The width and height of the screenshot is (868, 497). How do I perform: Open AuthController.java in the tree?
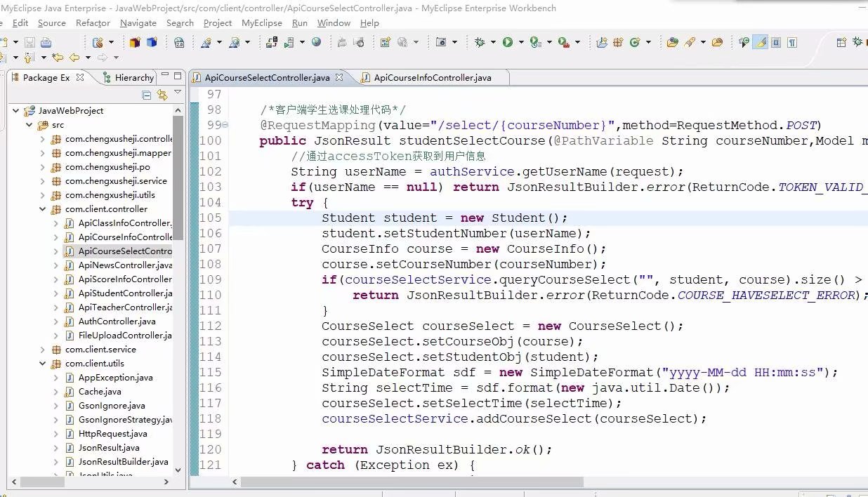(x=117, y=321)
